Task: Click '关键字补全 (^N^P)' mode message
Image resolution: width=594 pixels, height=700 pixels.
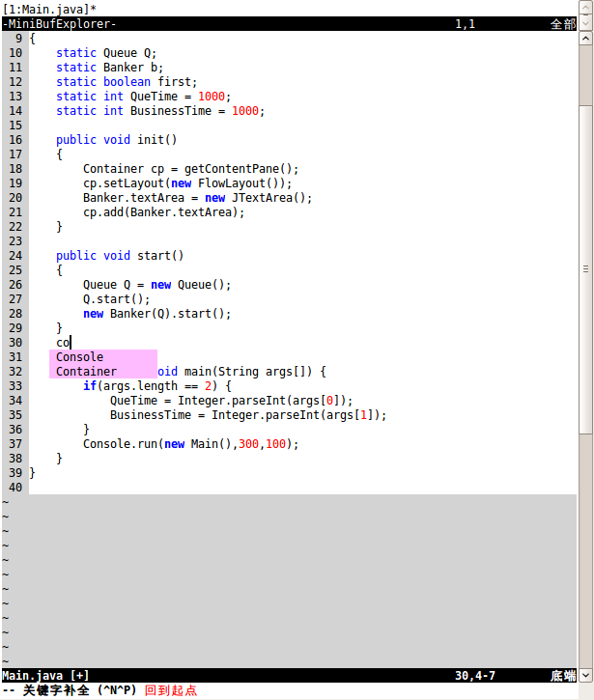Action: tap(79, 690)
